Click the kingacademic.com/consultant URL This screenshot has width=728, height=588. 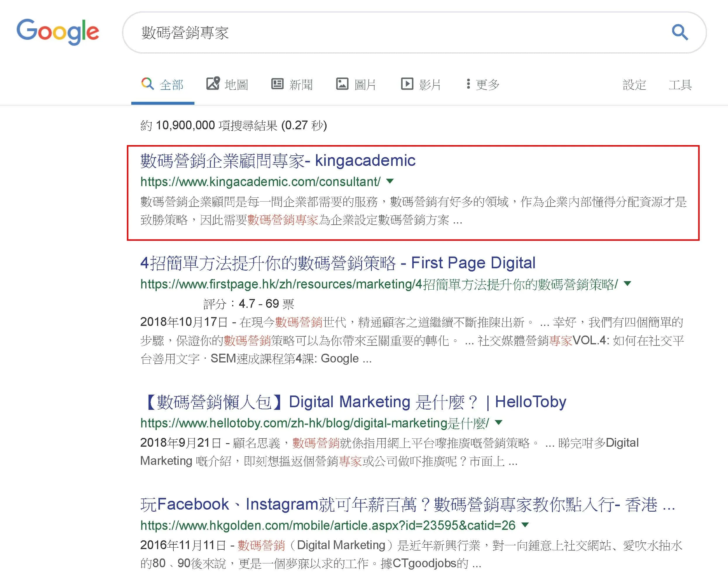260,182
